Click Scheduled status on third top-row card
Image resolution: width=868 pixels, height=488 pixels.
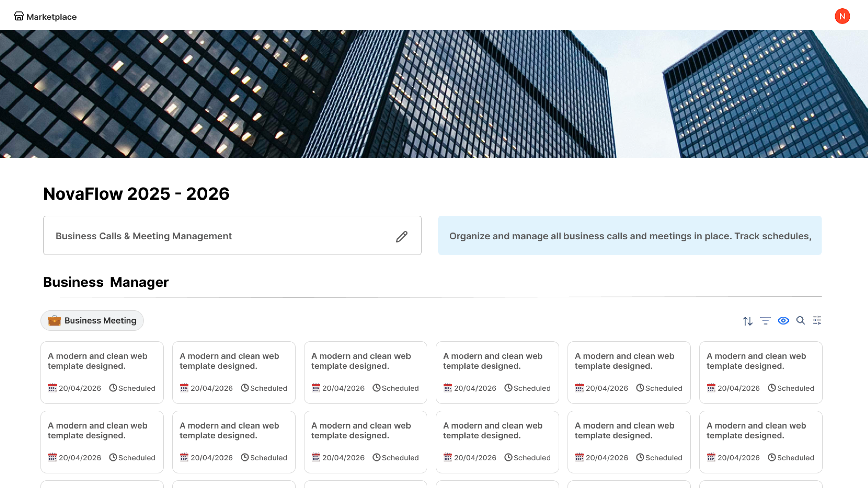400,388
